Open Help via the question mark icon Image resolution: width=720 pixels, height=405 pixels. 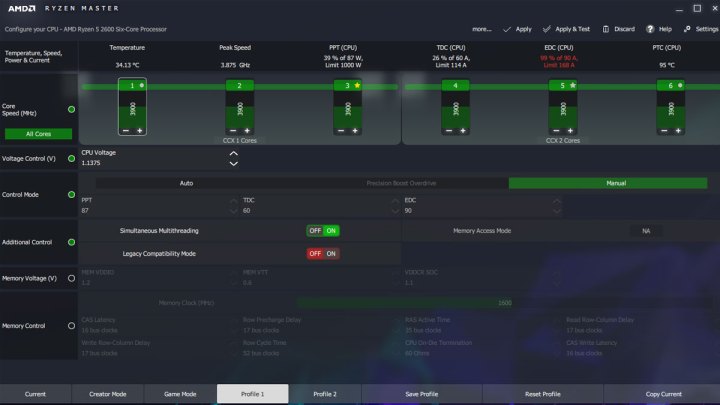650,29
